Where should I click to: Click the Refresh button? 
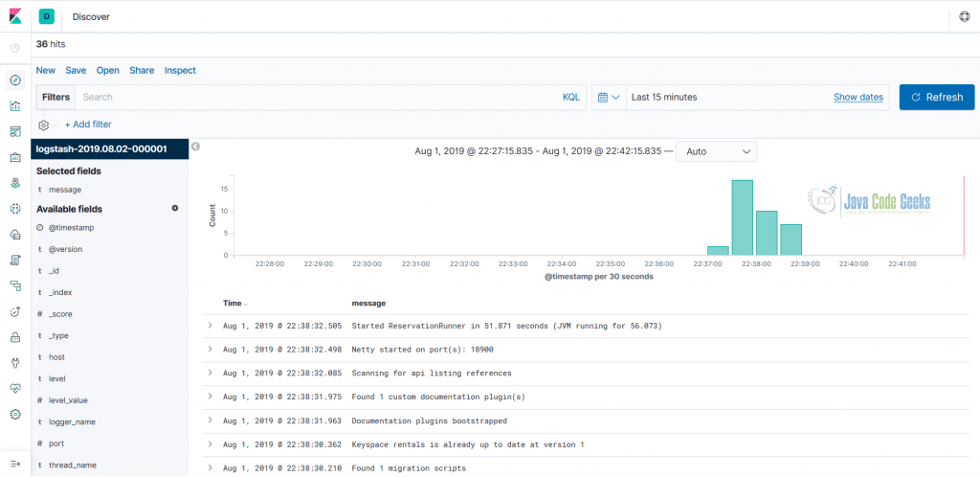pos(937,97)
